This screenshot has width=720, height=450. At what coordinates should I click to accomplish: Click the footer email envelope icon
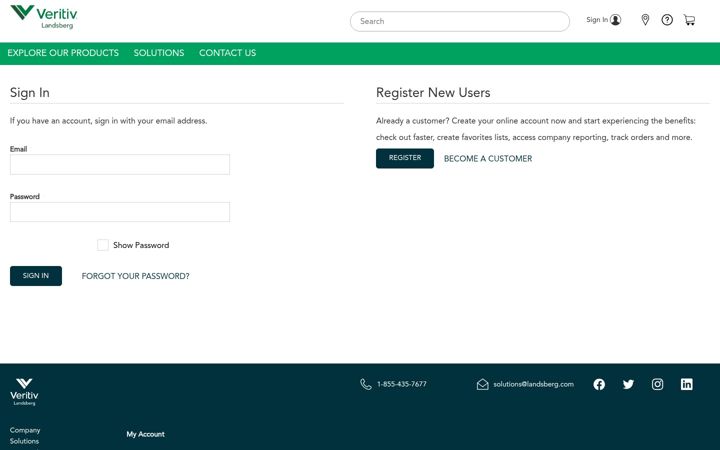(x=483, y=384)
